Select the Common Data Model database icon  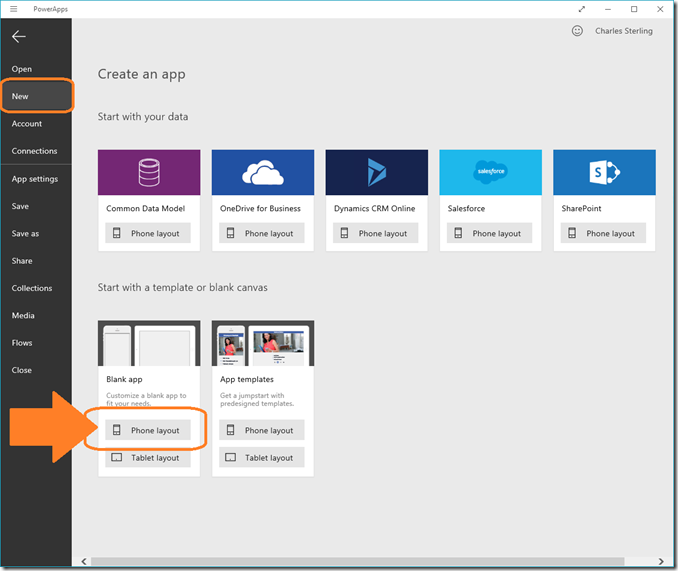149,172
